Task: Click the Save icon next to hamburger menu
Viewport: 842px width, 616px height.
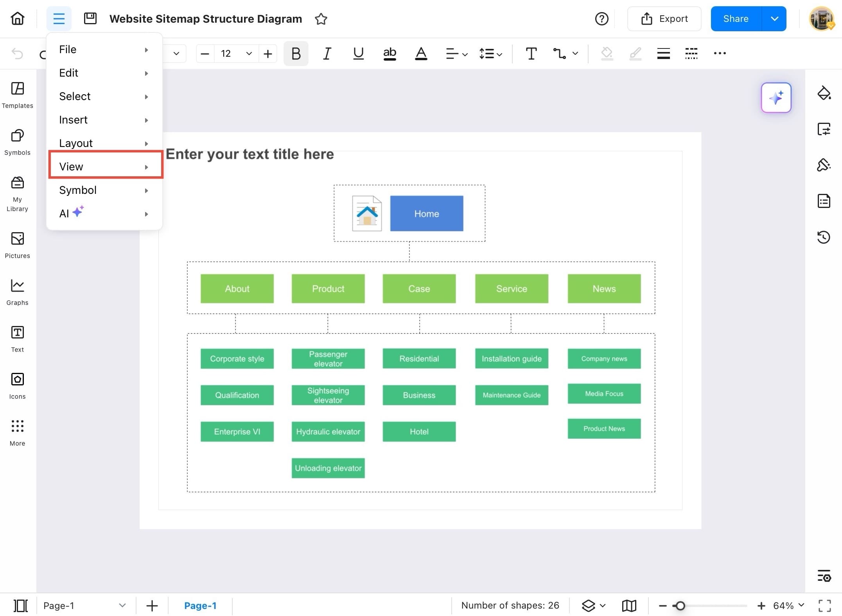Action: [x=90, y=18]
